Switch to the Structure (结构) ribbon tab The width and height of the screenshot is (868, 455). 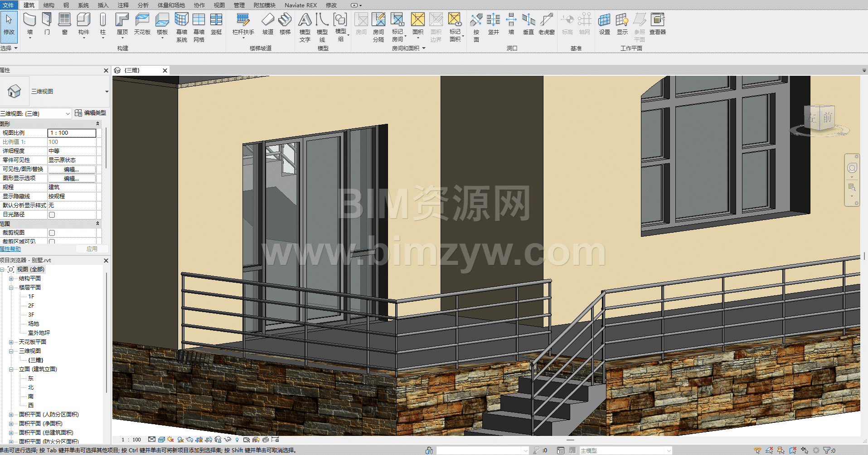(x=48, y=5)
